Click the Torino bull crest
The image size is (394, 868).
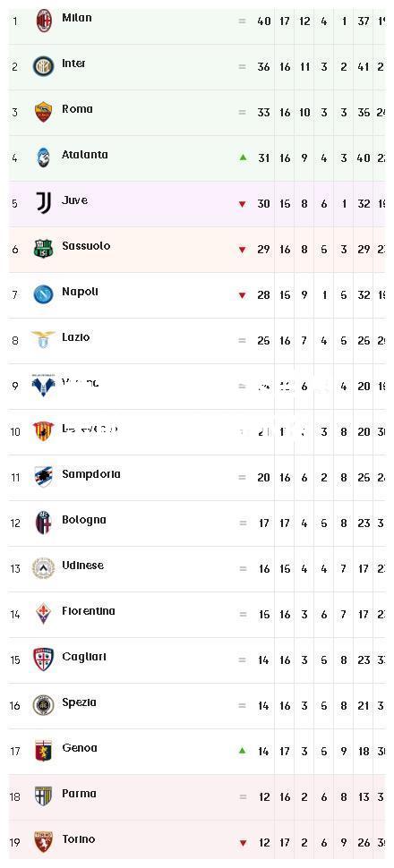(43, 842)
